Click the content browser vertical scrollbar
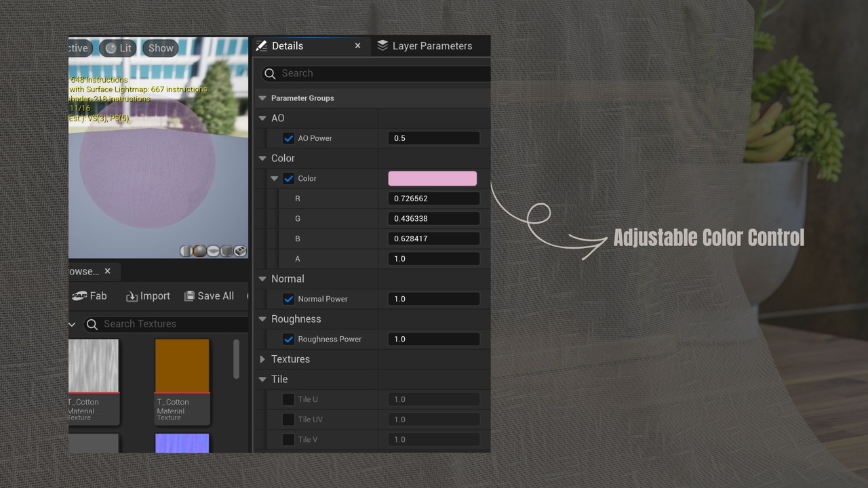This screenshot has width=868, height=488. [x=236, y=359]
